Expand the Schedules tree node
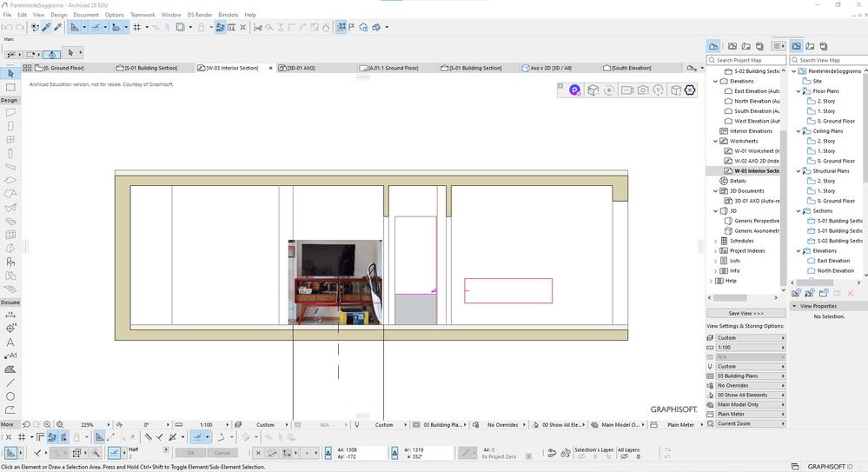Image resolution: width=868 pixels, height=472 pixels. click(715, 241)
